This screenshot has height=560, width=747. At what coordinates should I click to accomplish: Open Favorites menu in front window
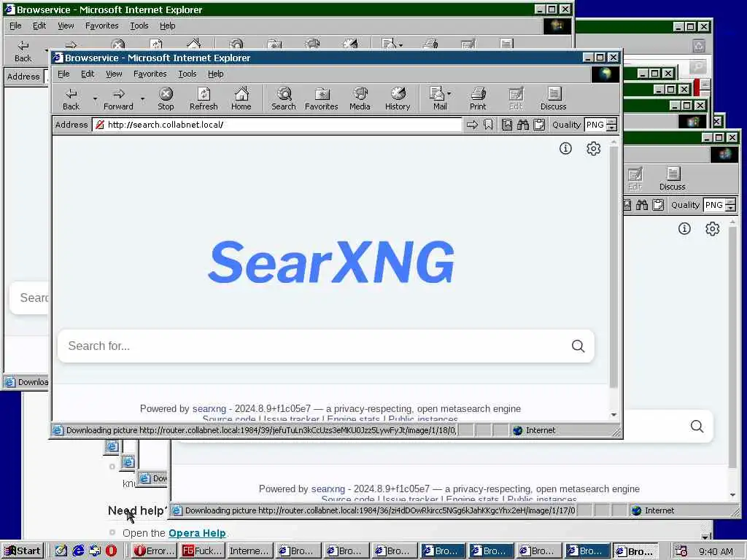point(150,74)
